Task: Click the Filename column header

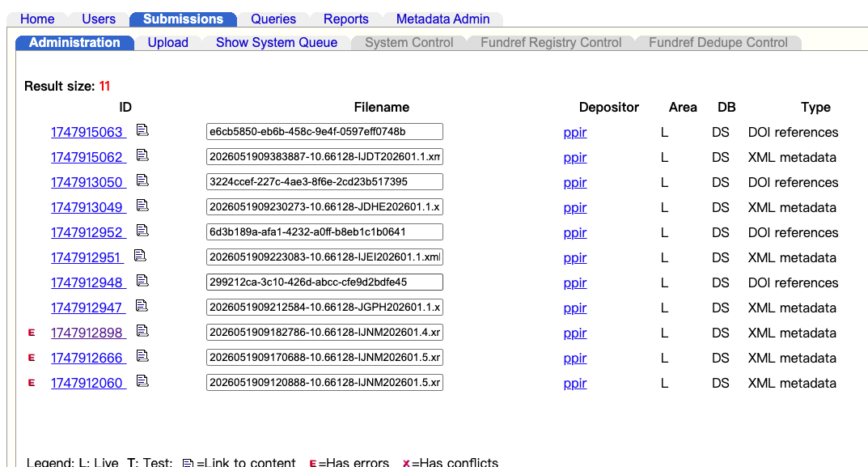Action: [x=382, y=108]
